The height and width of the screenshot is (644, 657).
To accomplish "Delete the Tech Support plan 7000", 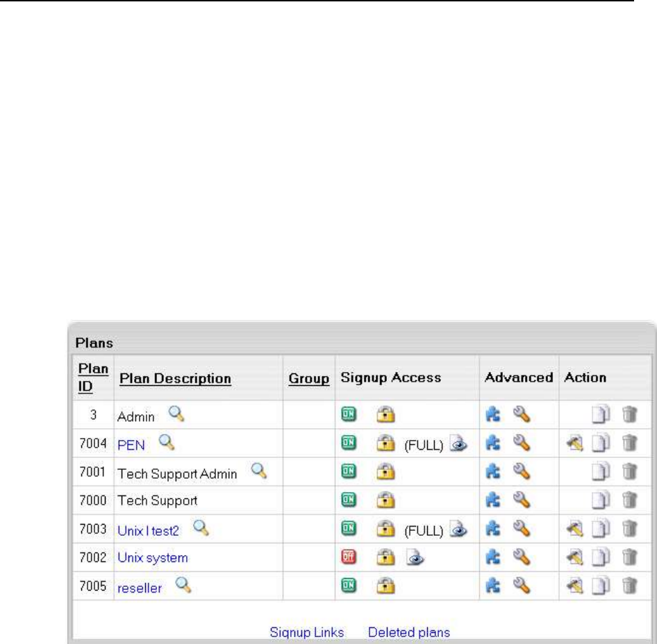I will (x=630, y=500).
